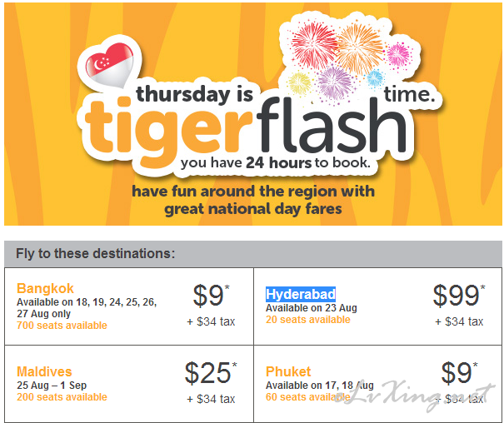The height and width of the screenshot is (423, 504).
Task: Click the Singapore flag heart icon
Action: coord(109,65)
